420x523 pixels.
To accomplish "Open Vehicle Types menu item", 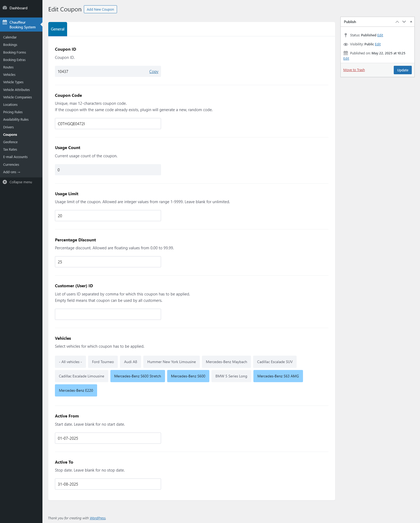I will click(x=13, y=82).
